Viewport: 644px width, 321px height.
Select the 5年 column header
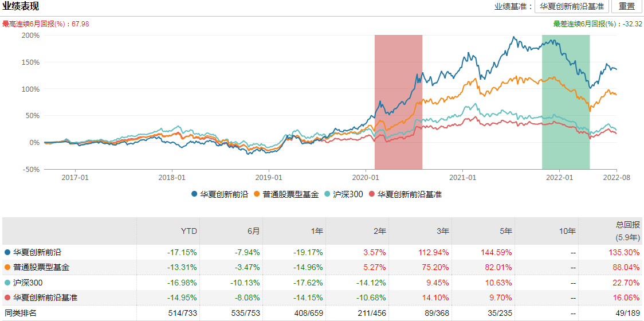tap(505, 231)
